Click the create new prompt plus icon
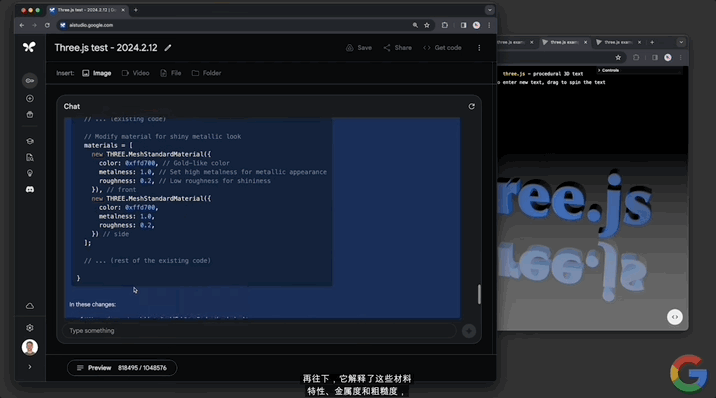Image resolution: width=716 pixels, height=398 pixels. (30, 99)
